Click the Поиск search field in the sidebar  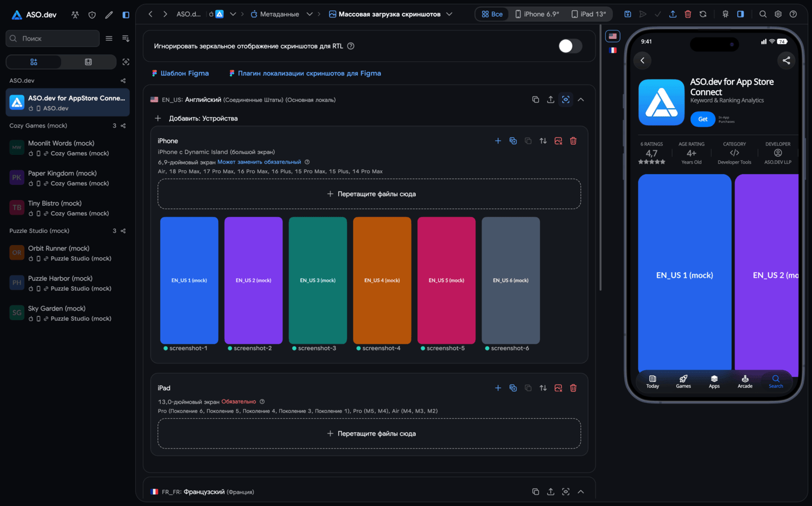click(53, 38)
